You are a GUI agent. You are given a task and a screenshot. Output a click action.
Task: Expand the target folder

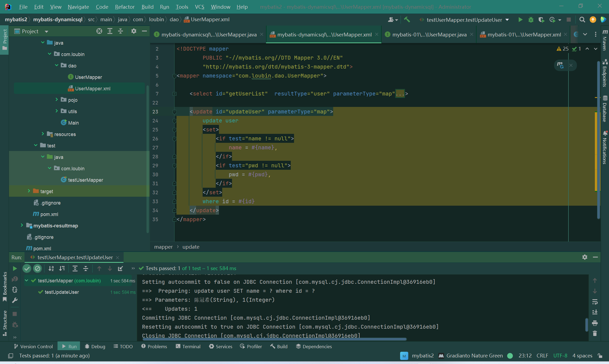tap(29, 191)
